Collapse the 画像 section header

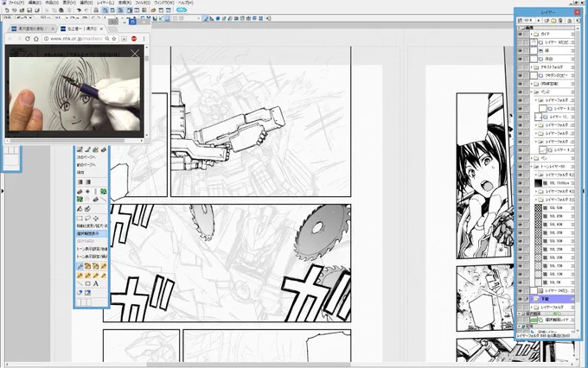tap(520, 28)
